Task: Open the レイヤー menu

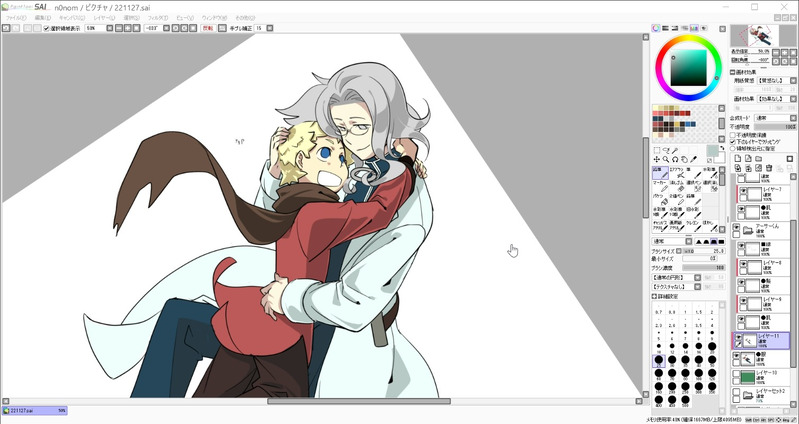Action: point(104,17)
